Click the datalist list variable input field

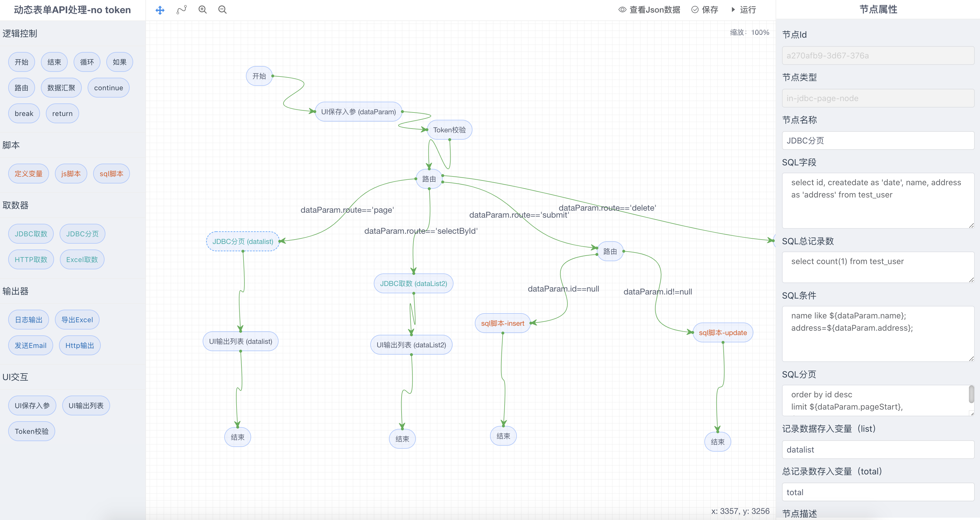click(878, 450)
